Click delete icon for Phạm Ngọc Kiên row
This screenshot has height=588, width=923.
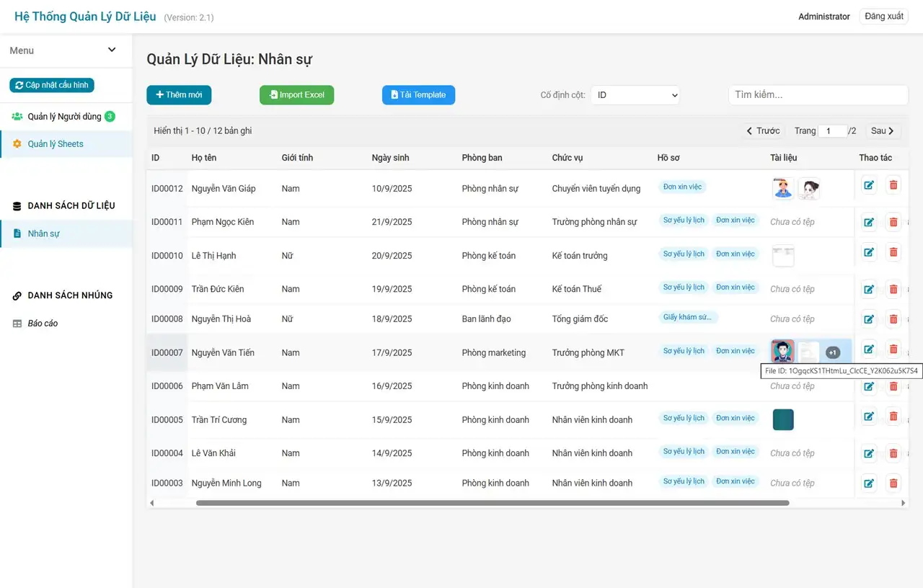click(893, 222)
